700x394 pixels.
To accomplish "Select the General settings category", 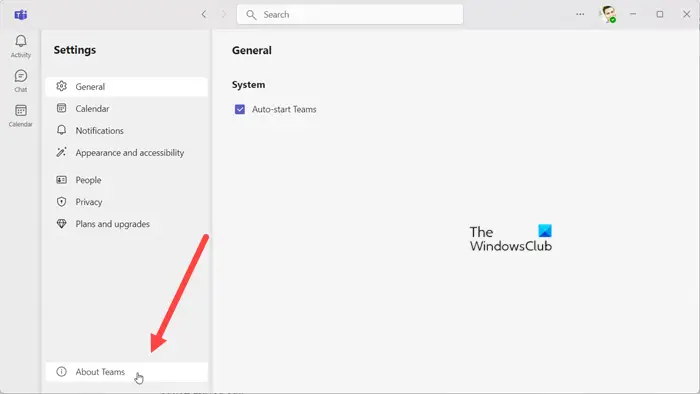I will point(126,87).
